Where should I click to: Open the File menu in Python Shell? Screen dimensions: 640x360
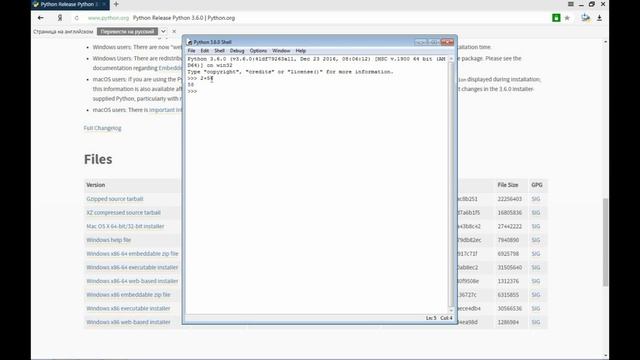(191, 51)
